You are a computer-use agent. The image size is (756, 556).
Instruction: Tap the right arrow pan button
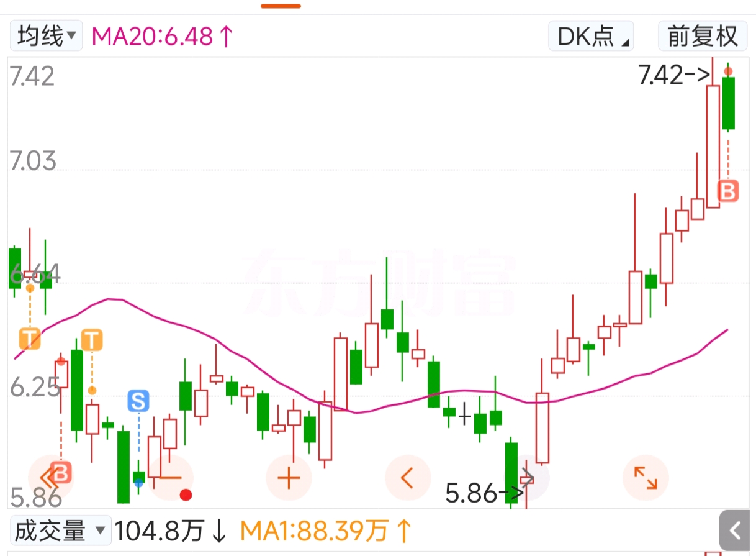(x=527, y=478)
